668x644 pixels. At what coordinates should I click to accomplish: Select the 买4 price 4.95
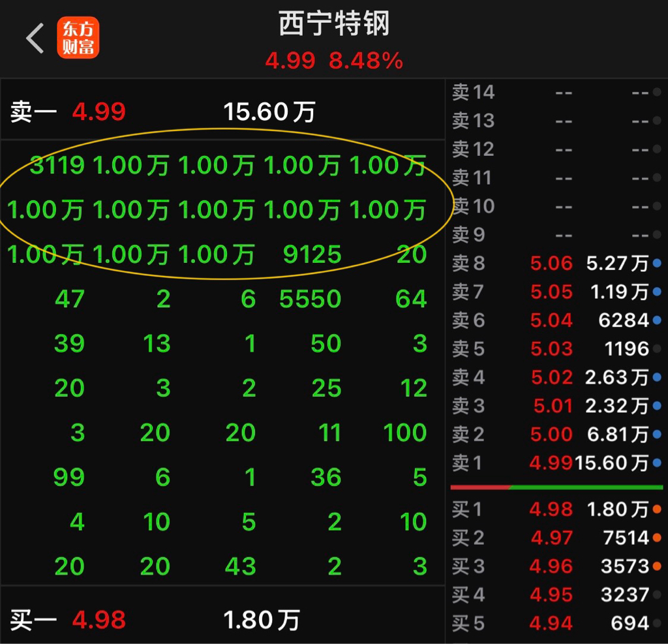(x=551, y=594)
